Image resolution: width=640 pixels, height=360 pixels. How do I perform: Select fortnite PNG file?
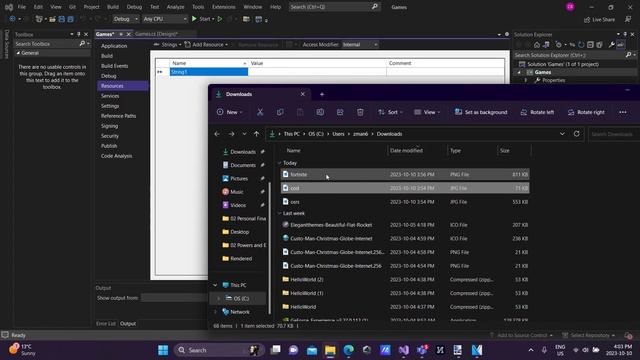[405, 174]
